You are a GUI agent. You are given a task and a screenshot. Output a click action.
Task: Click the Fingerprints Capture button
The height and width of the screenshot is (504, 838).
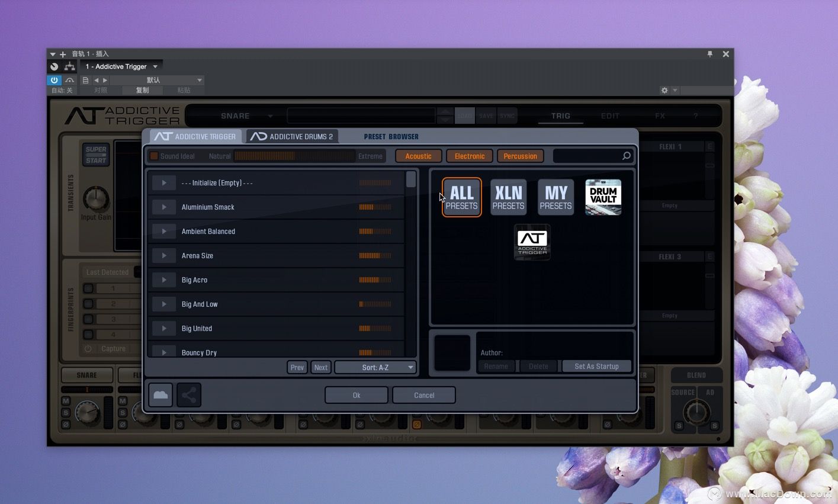pos(113,349)
